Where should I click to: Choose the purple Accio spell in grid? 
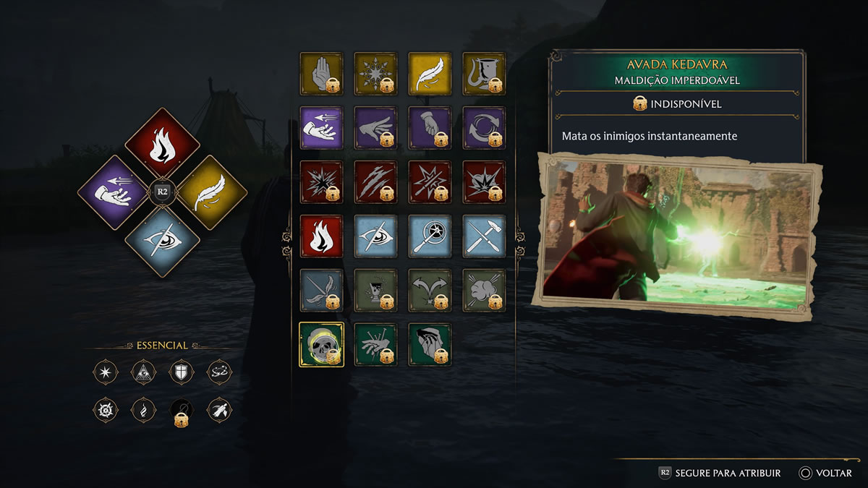coord(321,128)
